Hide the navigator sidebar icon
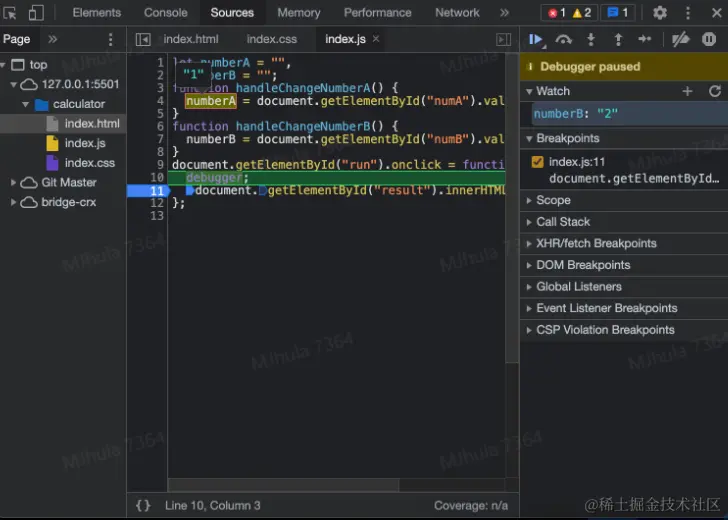The width and height of the screenshot is (728, 520). click(x=143, y=39)
